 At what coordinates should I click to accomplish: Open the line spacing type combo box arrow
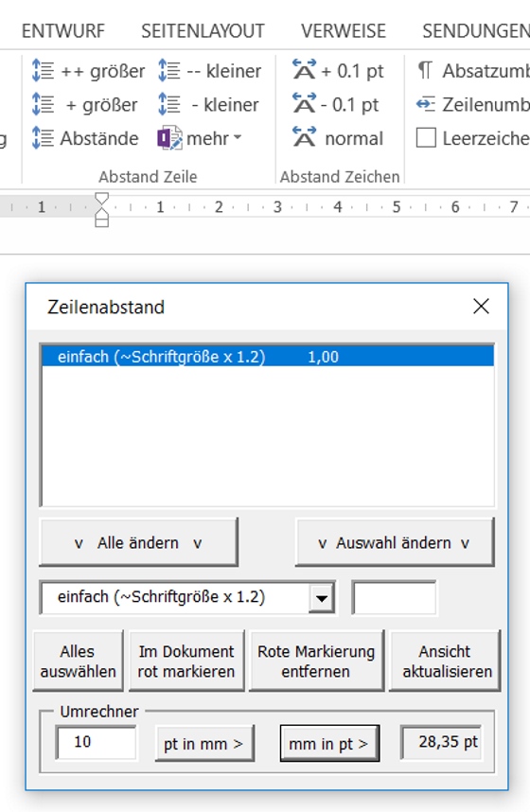pyautogui.click(x=322, y=598)
